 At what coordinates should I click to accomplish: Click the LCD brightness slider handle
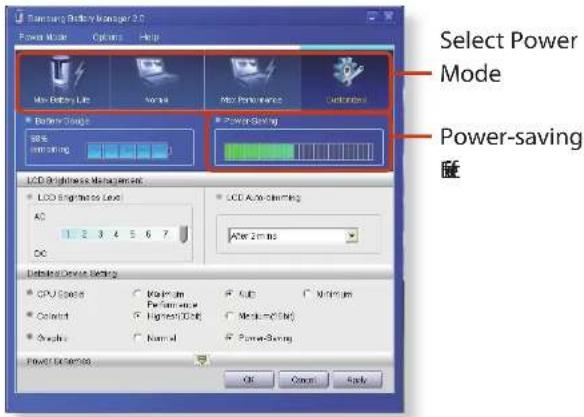pyautogui.click(x=183, y=234)
